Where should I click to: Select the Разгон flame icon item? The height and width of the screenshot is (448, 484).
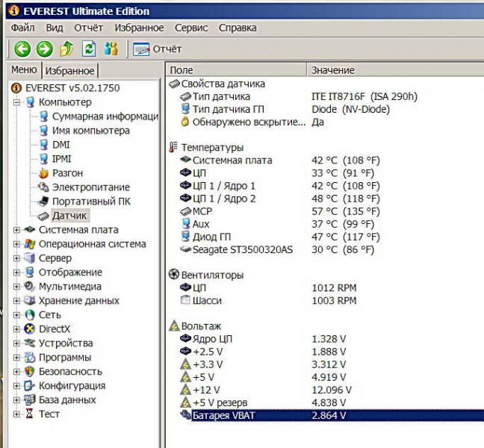[67, 173]
